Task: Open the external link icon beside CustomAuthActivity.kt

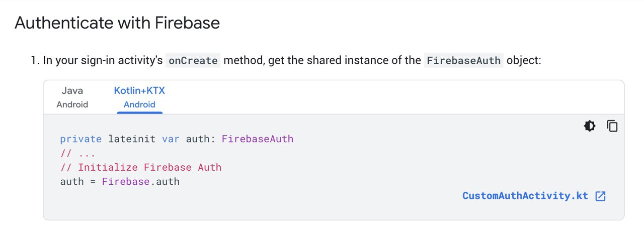Action: 600,196
